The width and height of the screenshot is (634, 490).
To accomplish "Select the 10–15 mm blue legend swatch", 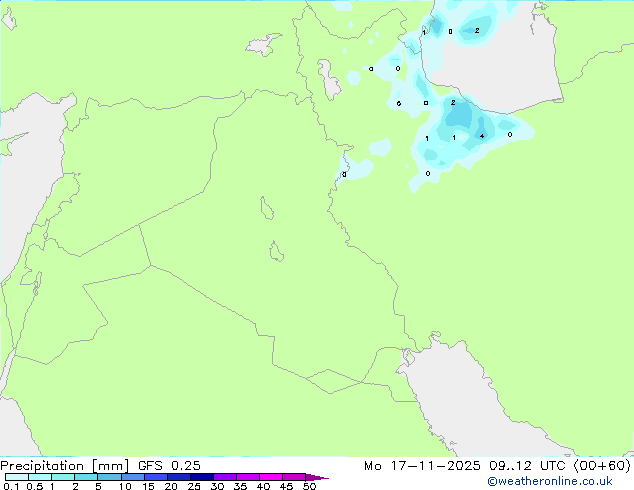I will click(x=133, y=477).
